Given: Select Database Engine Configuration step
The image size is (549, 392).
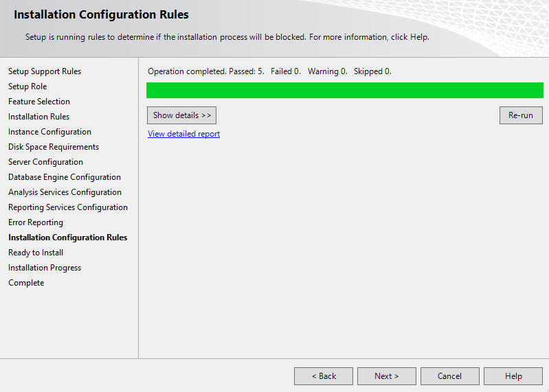Looking at the screenshot, I should coord(65,177).
